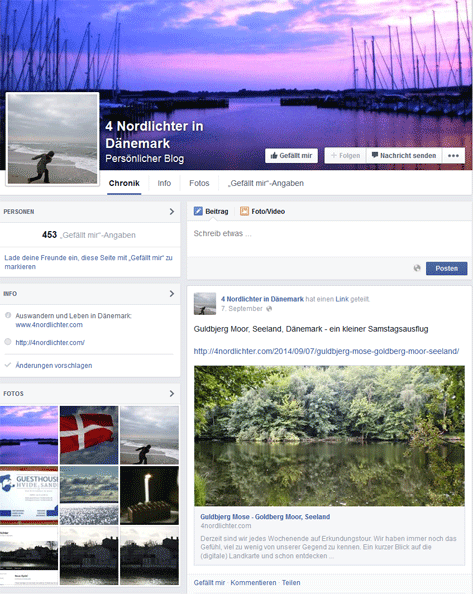Toggle the Folgen follow button

pos(345,155)
